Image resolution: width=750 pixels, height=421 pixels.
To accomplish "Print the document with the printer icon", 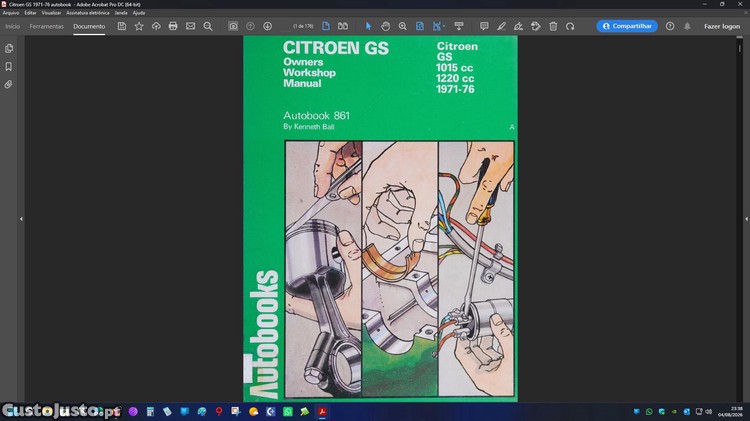I will click(x=173, y=26).
